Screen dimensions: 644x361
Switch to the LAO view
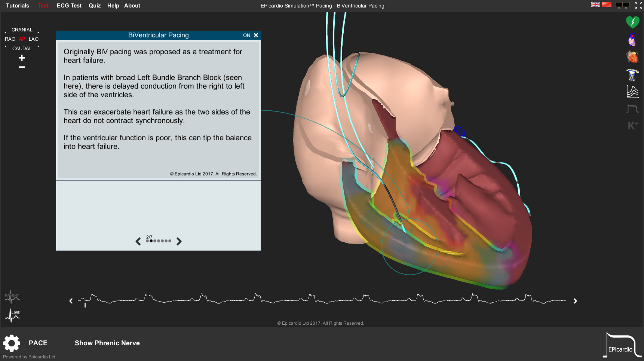pos(34,39)
